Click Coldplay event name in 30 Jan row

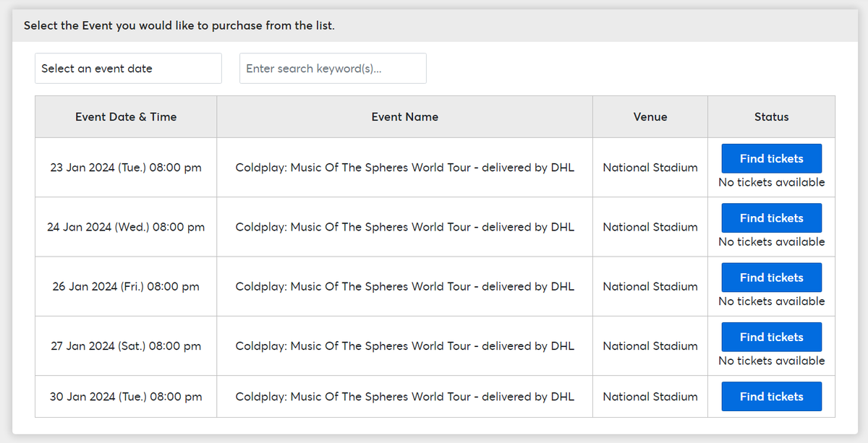tap(405, 397)
